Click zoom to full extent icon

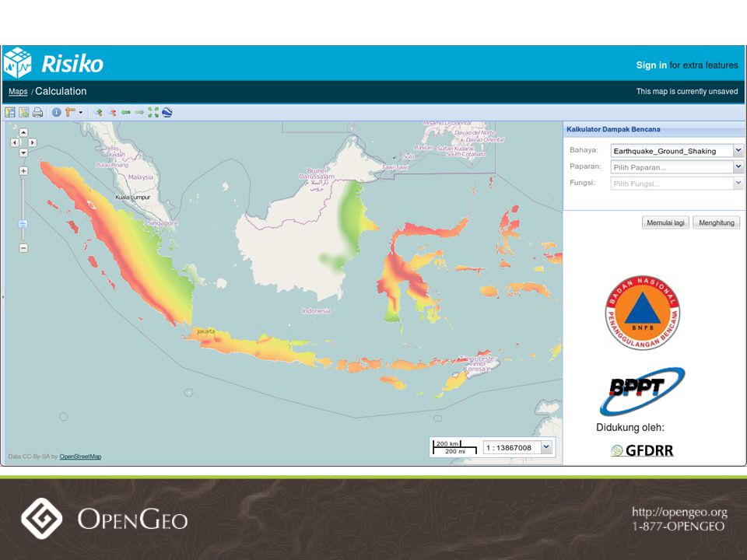[153, 113]
